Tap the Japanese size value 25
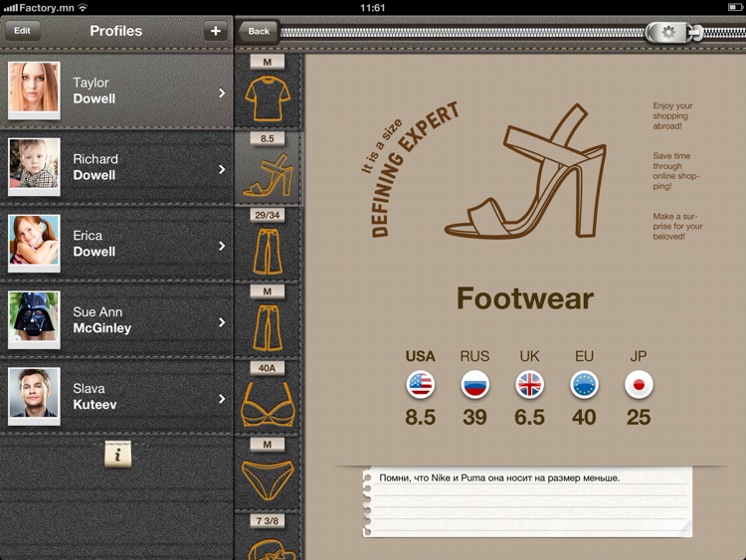This screenshot has width=746, height=560. (x=639, y=417)
